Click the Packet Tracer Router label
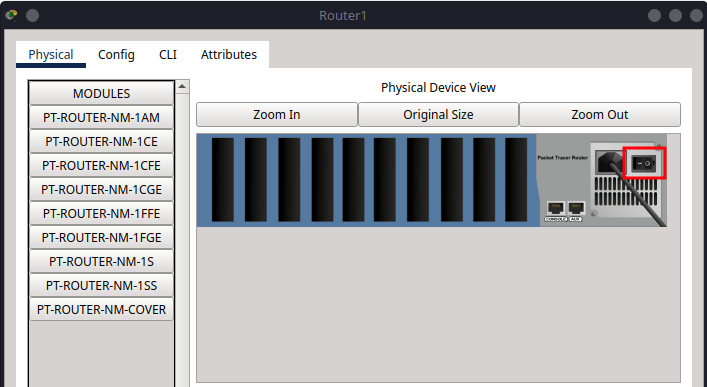707x387 pixels. click(563, 158)
